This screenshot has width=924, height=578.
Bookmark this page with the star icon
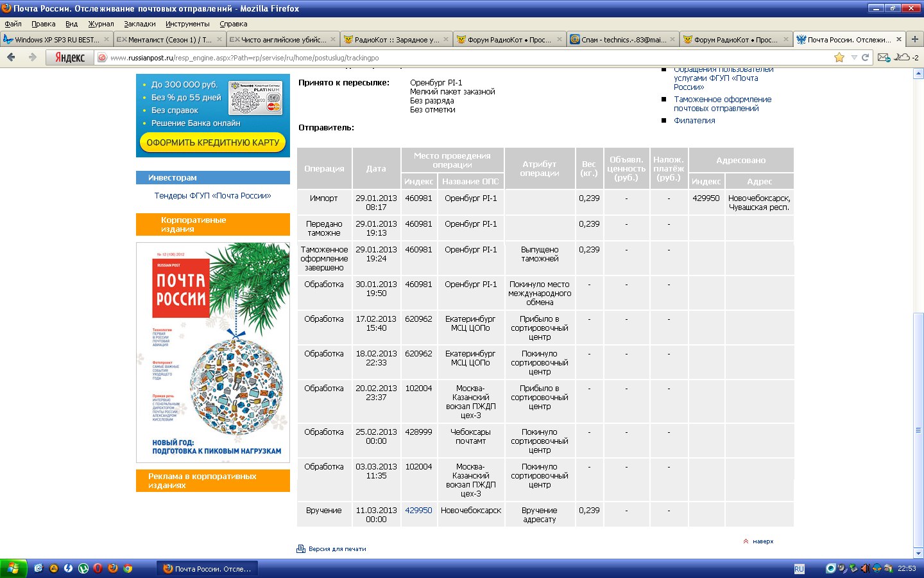[x=839, y=57]
